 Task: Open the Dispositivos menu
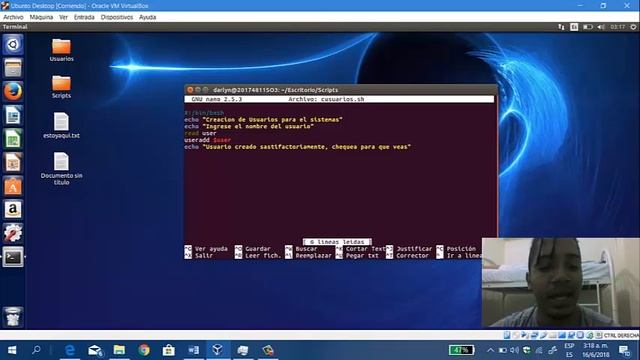(117, 17)
